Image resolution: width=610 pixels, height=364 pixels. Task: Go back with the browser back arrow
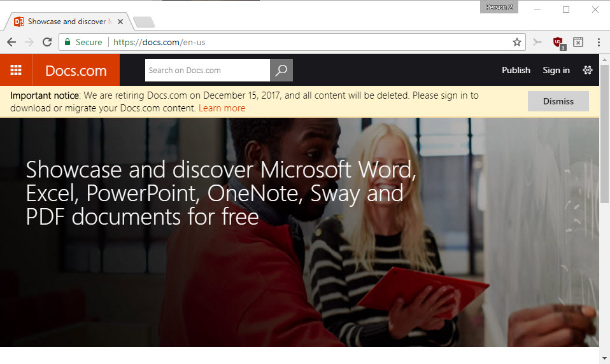11,42
